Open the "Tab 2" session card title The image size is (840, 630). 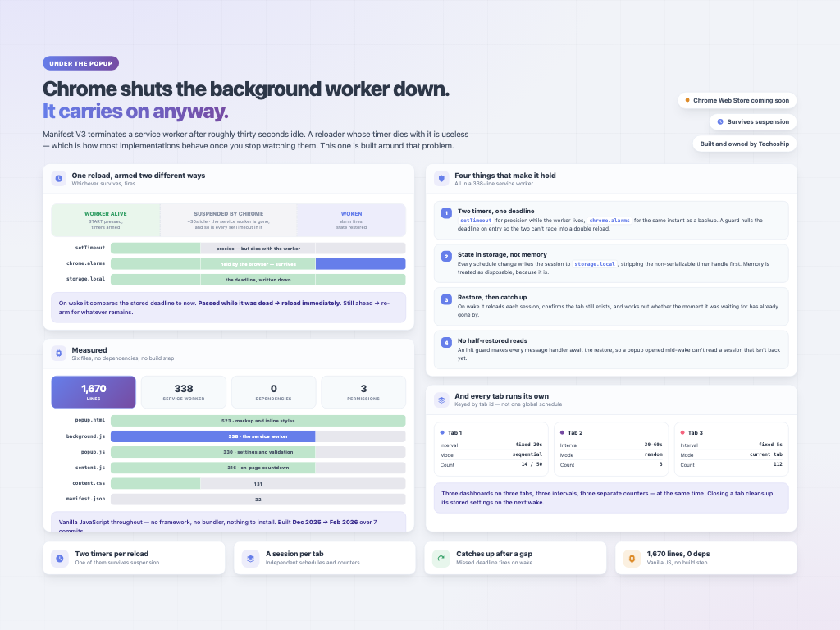click(x=575, y=432)
